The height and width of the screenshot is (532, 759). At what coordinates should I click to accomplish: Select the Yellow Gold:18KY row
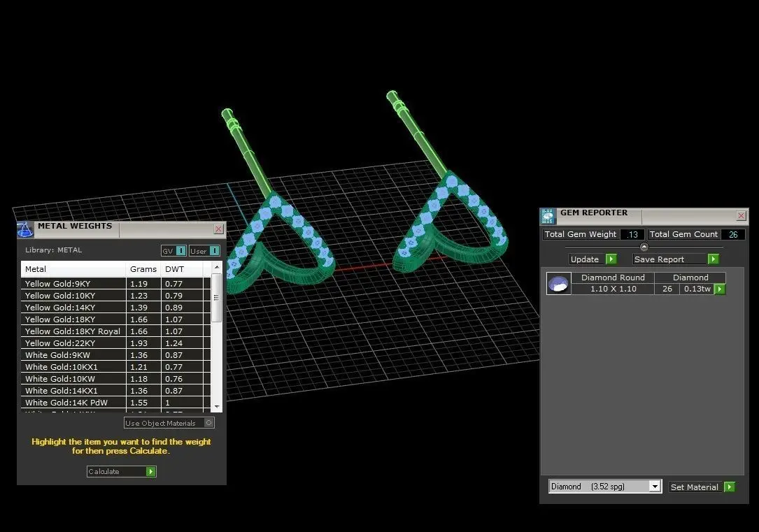[115, 319]
